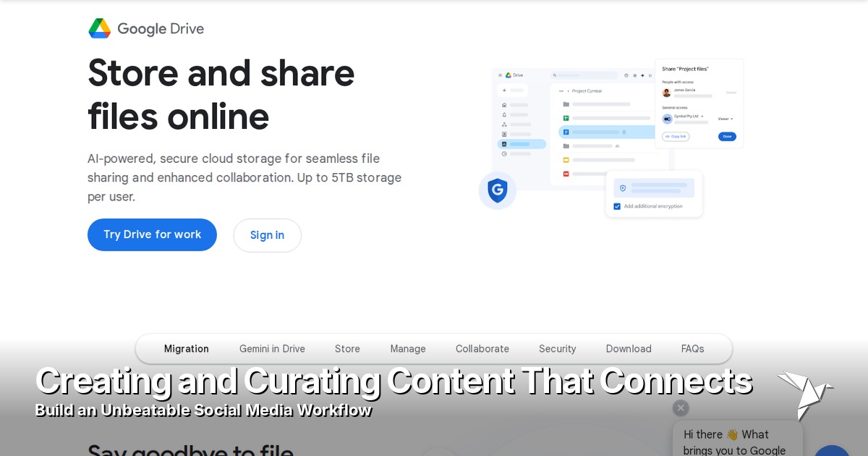Click the small Drive logo in the mockup
Screen dimensions: 868x456
(x=509, y=75)
